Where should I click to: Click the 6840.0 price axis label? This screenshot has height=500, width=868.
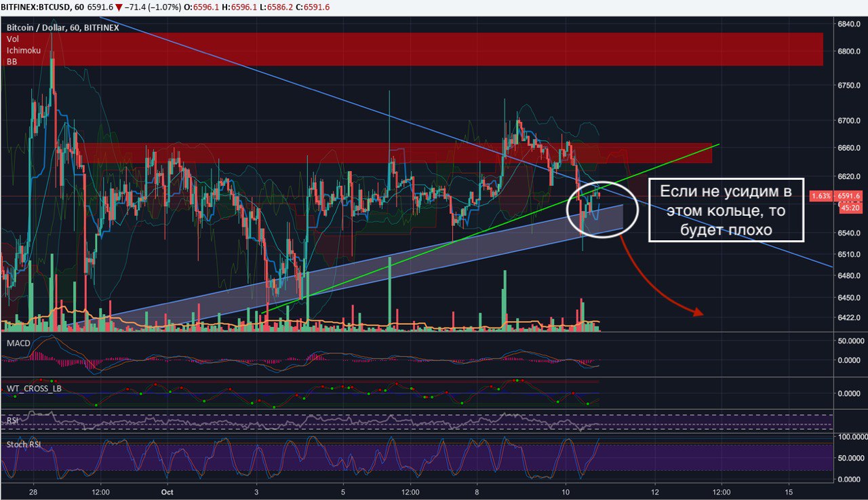pyautogui.click(x=850, y=24)
